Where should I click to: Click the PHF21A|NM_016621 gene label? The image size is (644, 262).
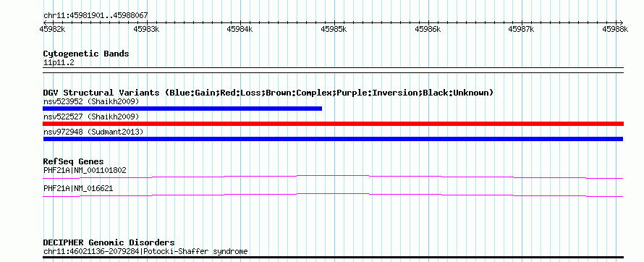point(78,188)
